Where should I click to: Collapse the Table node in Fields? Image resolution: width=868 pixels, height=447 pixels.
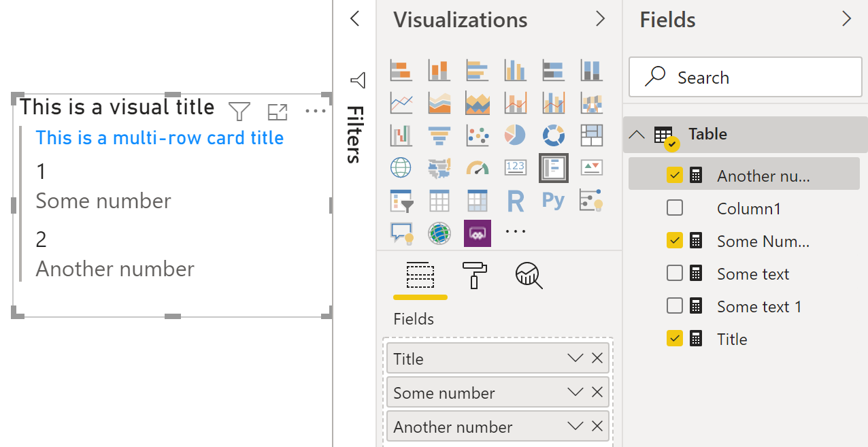click(637, 135)
